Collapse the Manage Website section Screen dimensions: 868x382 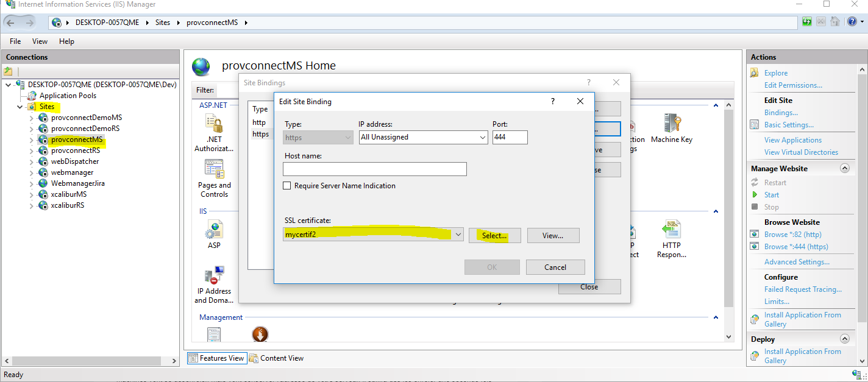pos(844,169)
